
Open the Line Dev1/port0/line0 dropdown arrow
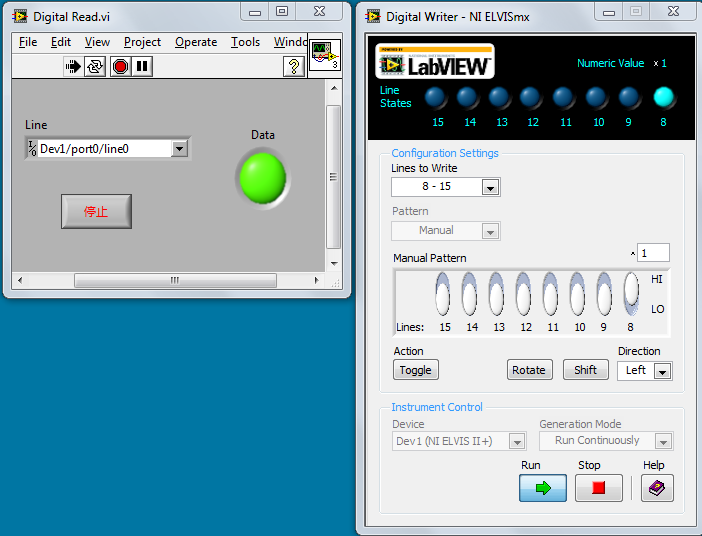pos(179,149)
